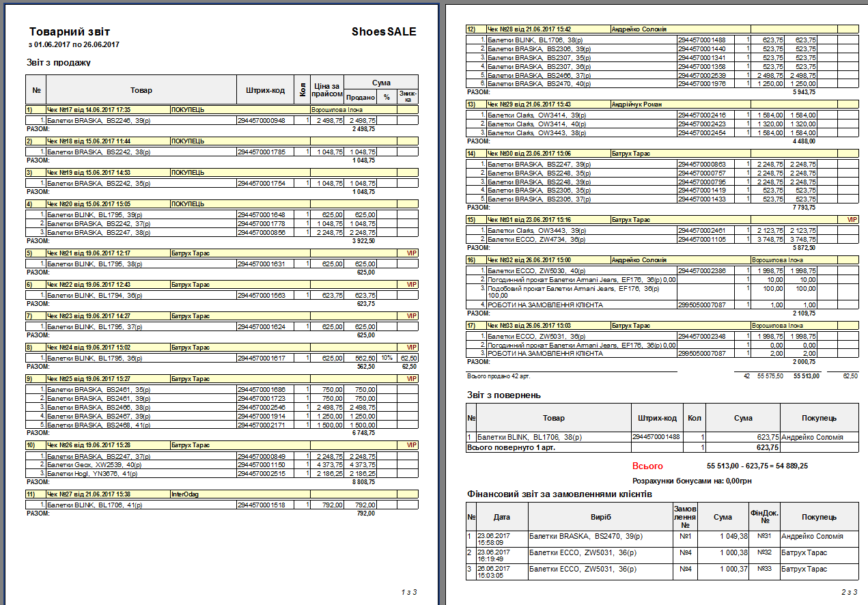This screenshot has width=868, height=605.
Task: Click barcode 2944570000948 in the first receipt
Action: tap(261, 120)
